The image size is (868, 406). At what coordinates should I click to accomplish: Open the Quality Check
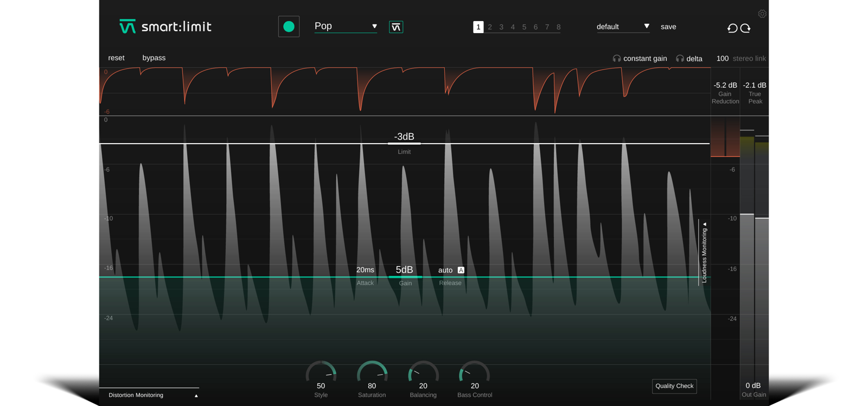pyautogui.click(x=674, y=386)
